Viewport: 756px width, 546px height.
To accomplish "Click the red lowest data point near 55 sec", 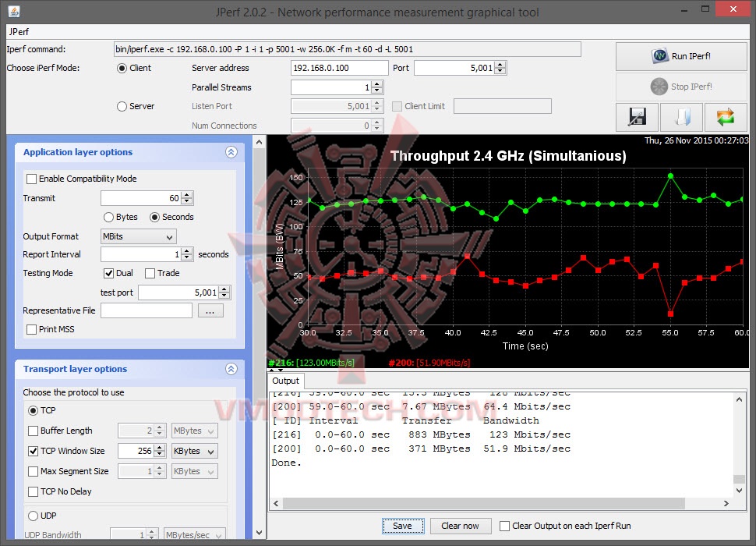I will pos(670,314).
